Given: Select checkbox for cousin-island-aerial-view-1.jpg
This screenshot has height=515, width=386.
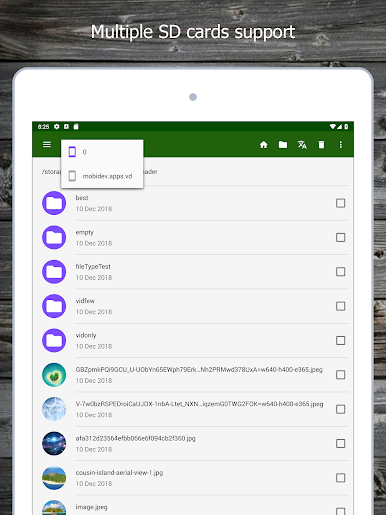Looking at the screenshot, I should point(340,478).
